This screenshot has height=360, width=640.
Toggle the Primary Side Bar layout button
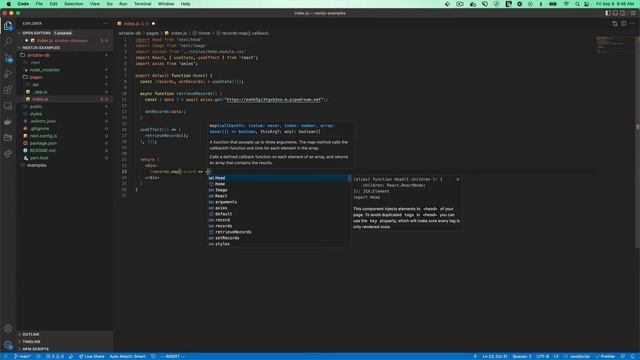(x=608, y=13)
